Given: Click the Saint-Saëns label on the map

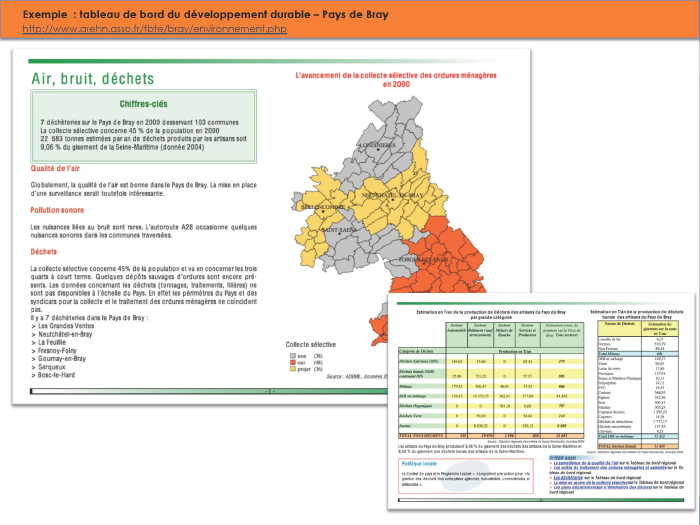Looking at the screenshot, I should (x=339, y=230).
